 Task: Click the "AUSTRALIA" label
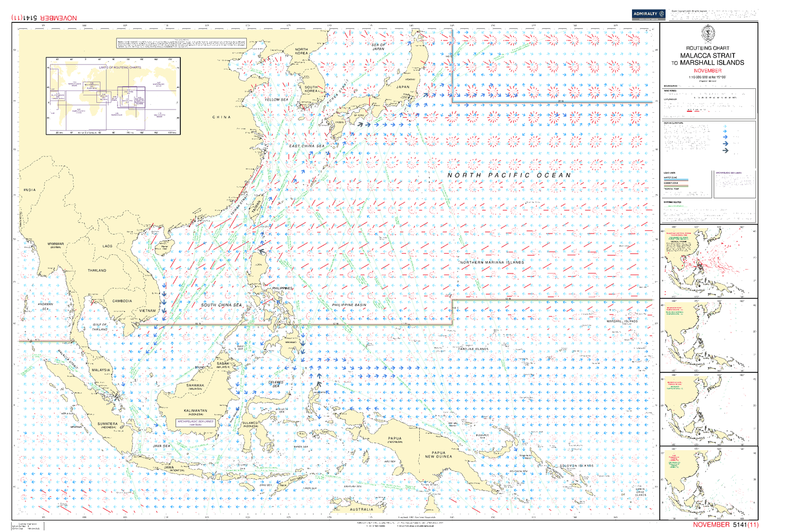361,510
